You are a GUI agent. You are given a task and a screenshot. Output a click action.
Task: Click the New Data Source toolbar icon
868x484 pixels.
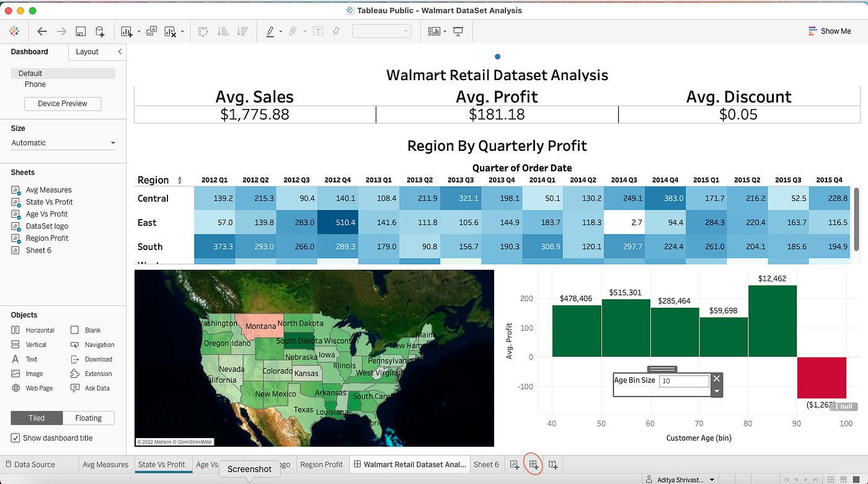coord(99,31)
